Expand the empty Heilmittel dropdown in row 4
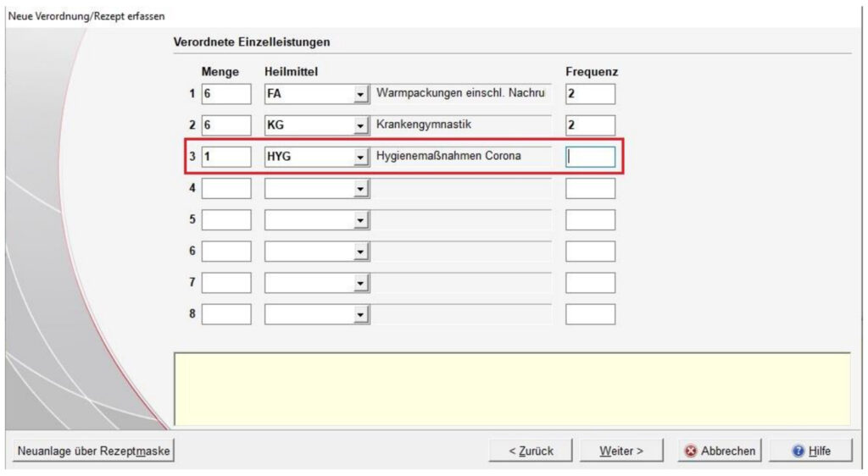 coord(361,188)
